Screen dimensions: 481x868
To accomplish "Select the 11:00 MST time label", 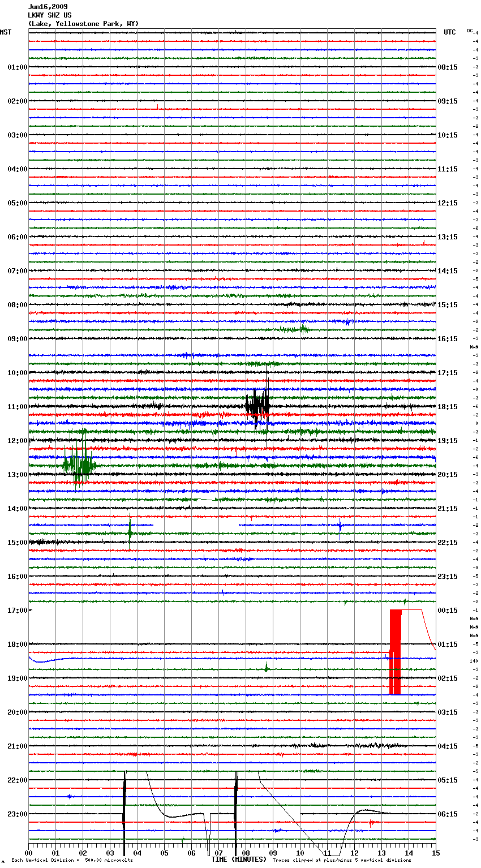I will [17, 407].
